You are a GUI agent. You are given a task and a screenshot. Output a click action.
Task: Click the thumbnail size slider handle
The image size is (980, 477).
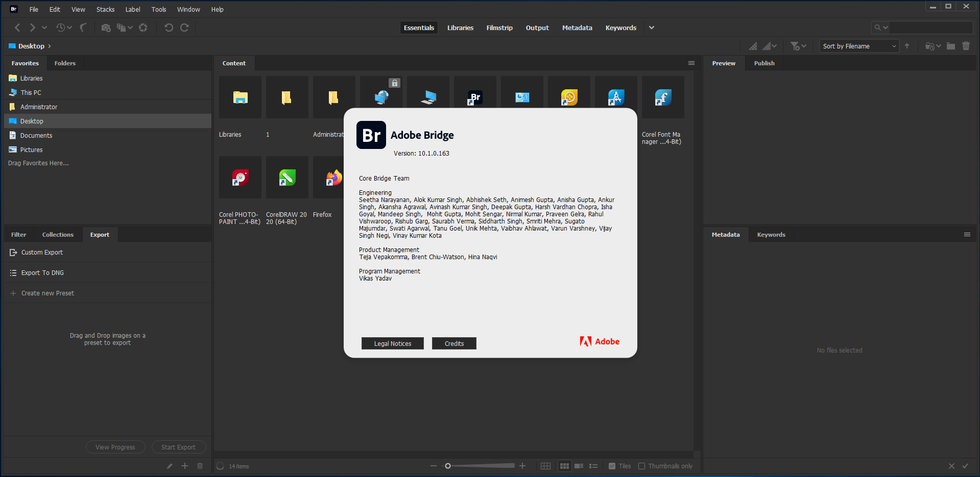[448, 466]
